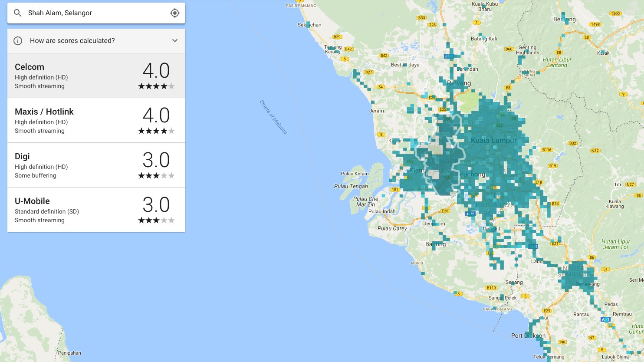Click the Port Dickson map label
Image resolution: width=644 pixels, height=362 pixels.
click(528, 336)
